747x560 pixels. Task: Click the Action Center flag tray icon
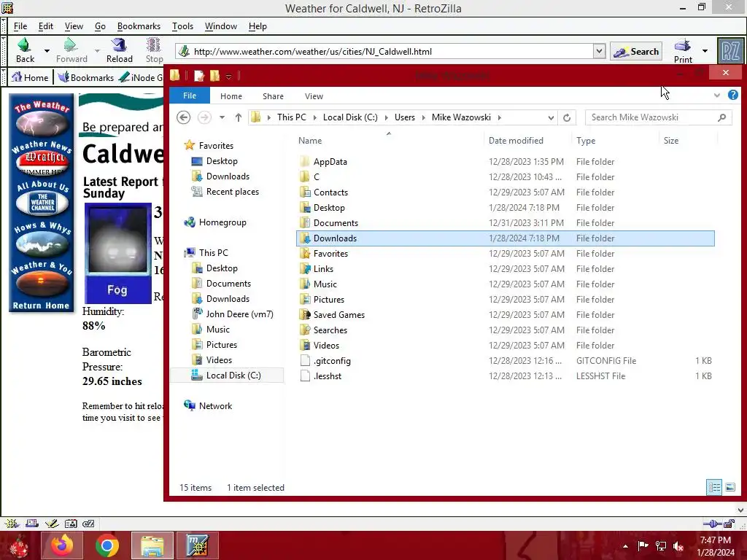643,546
